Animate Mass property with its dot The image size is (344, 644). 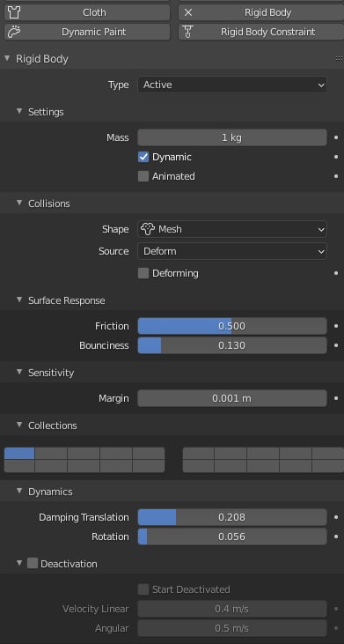point(336,137)
